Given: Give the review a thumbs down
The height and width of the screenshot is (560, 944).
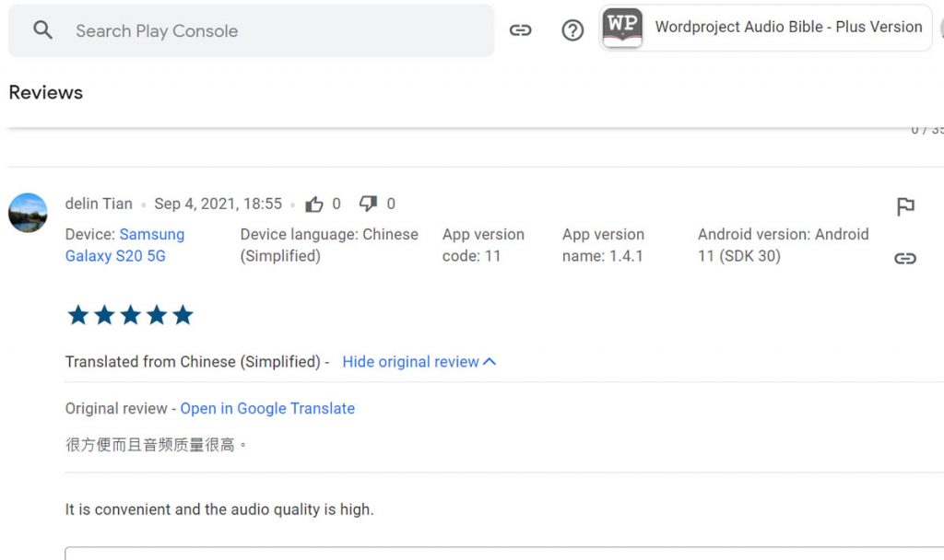Looking at the screenshot, I should 369,204.
